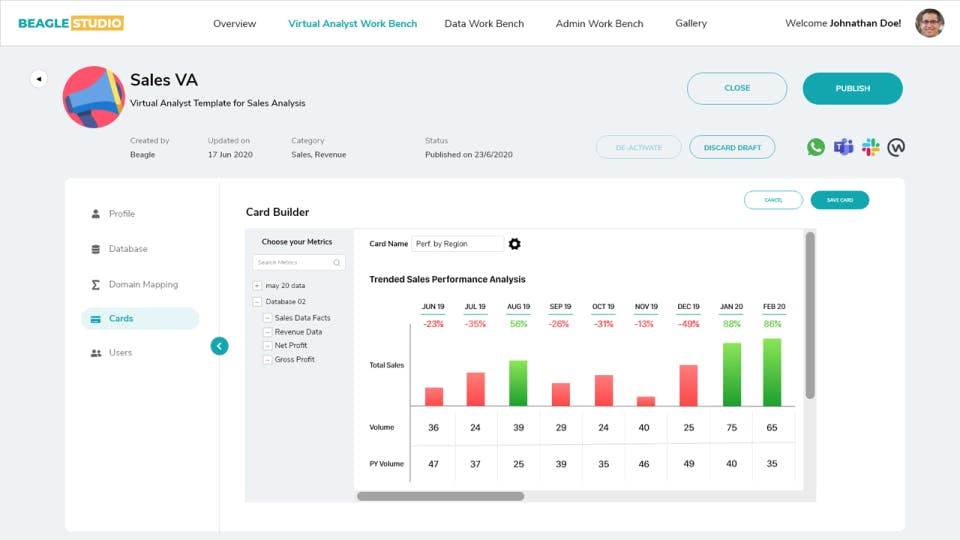
Task: Check the Revenue Data checkbox
Action: (268, 332)
